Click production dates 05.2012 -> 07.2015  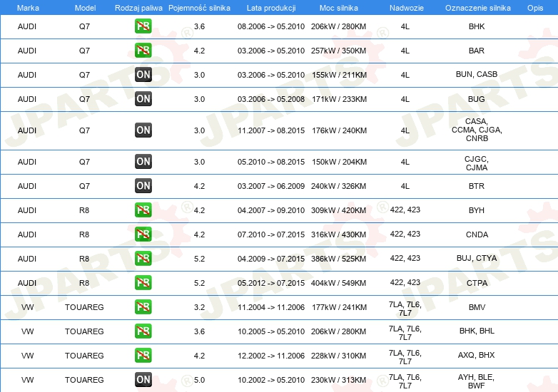coord(271,283)
